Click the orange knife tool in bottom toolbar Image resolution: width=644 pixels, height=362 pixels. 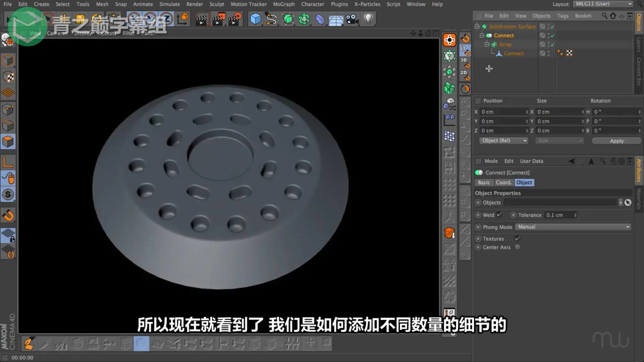[x=29, y=344]
